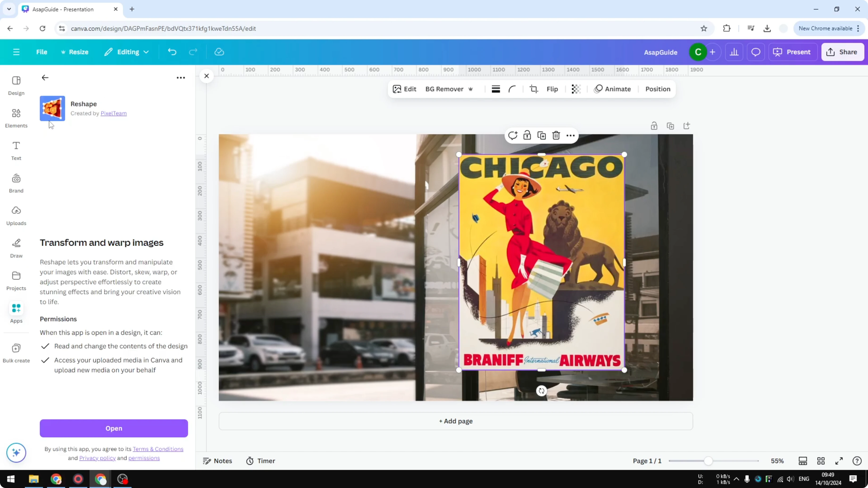Screen dimensions: 868x488
Task: Select the Elements panel in sidebar
Action: tap(16, 118)
